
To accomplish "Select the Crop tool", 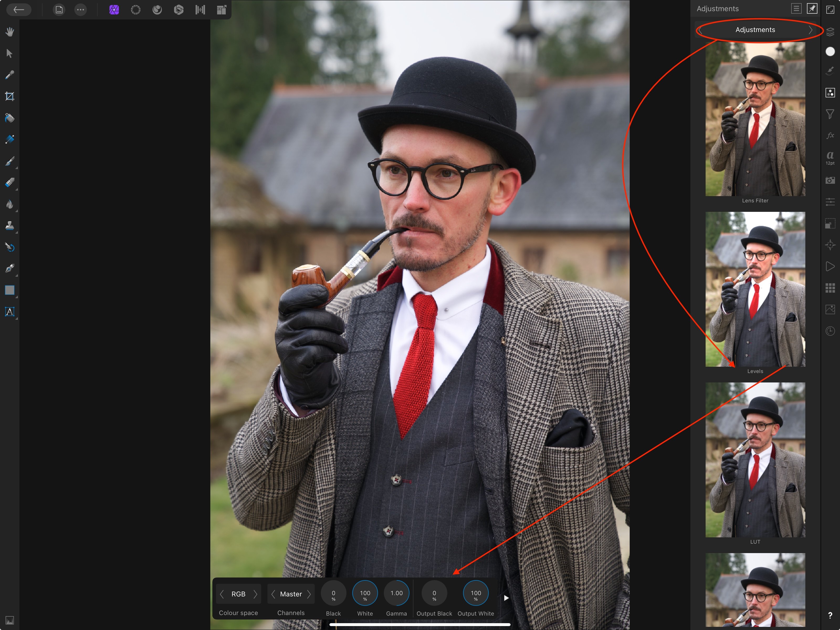I will (x=10, y=96).
